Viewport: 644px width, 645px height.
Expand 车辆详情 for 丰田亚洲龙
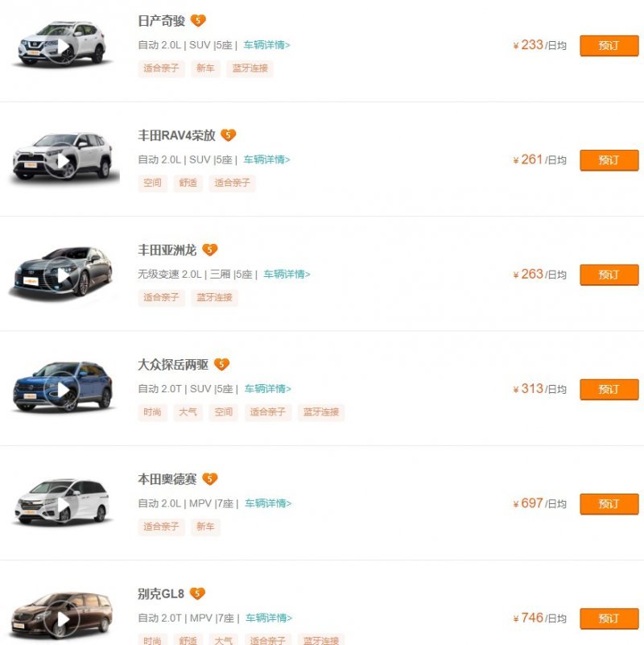click(x=287, y=274)
